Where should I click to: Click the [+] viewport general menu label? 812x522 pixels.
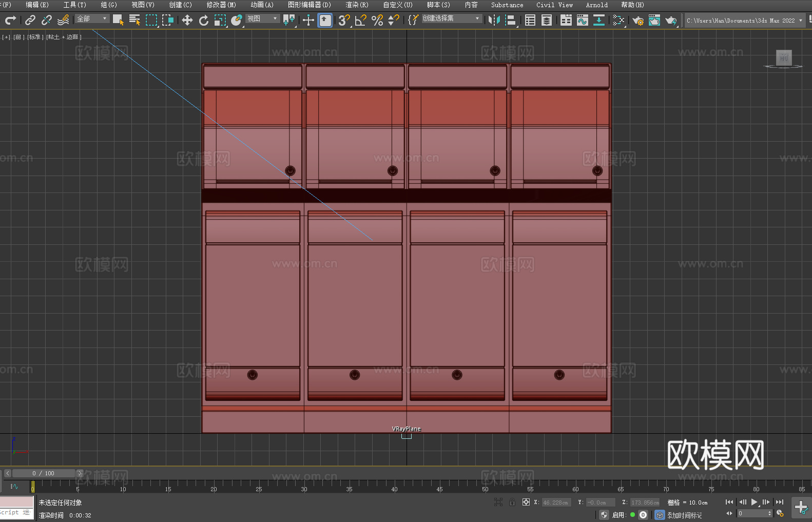[6, 37]
